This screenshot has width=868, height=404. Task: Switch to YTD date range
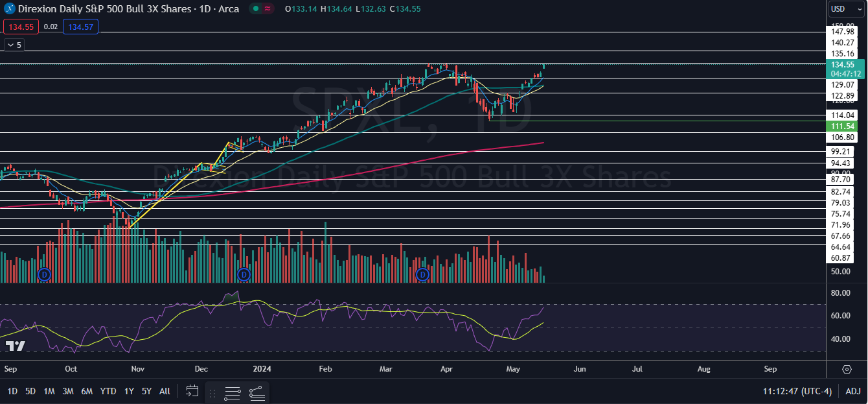coord(108,391)
